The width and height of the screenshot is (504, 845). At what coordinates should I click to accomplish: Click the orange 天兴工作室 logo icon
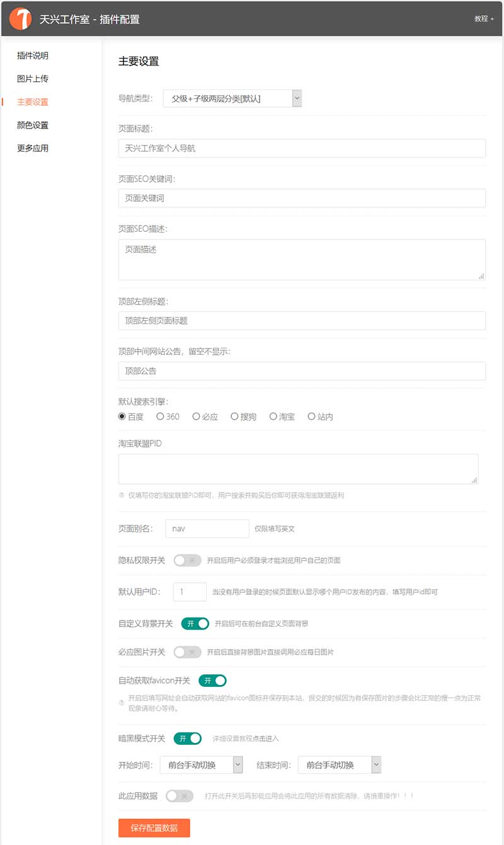[x=21, y=19]
